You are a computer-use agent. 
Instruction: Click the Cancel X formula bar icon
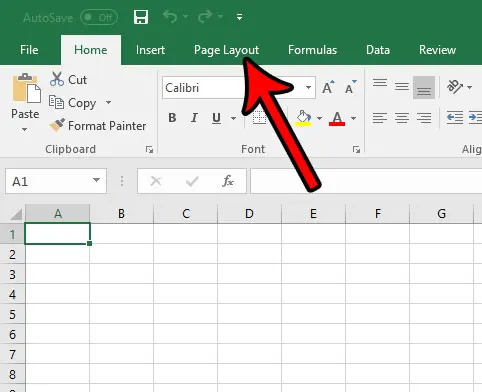[x=156, y=181]
